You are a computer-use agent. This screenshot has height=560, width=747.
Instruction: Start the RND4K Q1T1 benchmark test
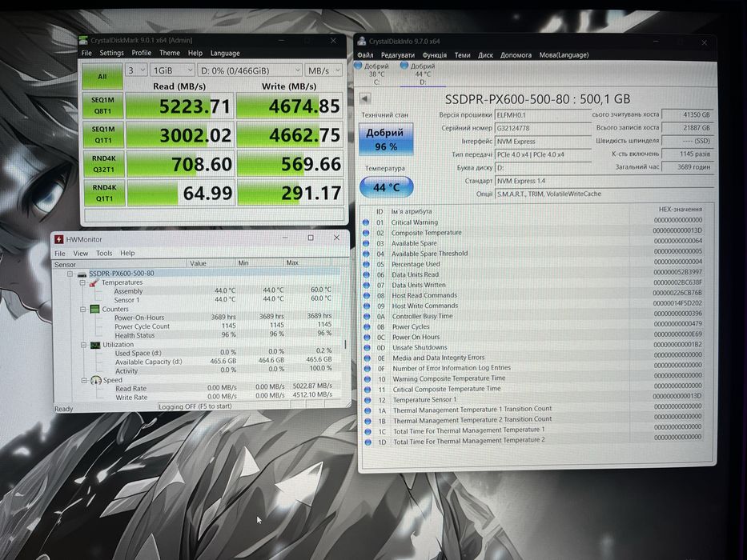105,193
